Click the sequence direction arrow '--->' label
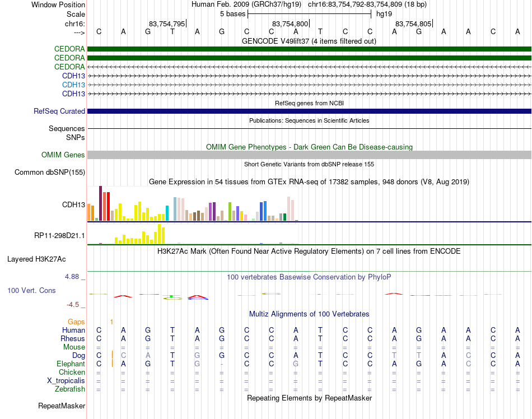This screenshot has height=419, width=532. (79, 32)
